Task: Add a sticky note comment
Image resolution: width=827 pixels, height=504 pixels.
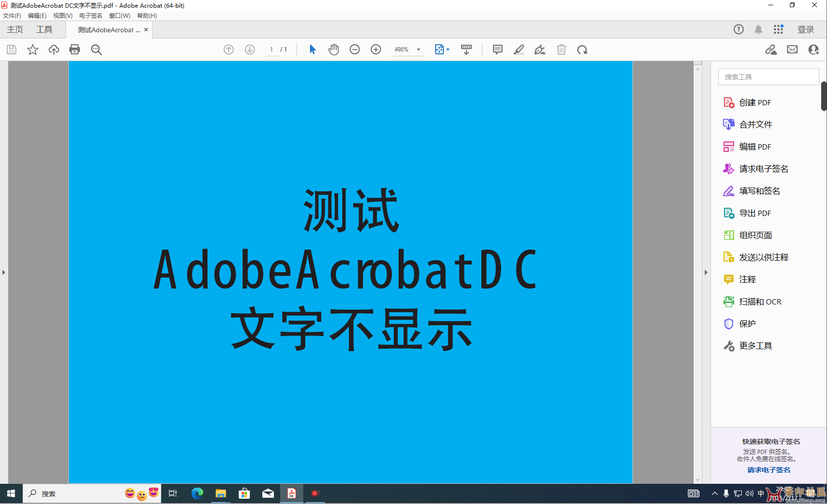Action: [497, 50]
